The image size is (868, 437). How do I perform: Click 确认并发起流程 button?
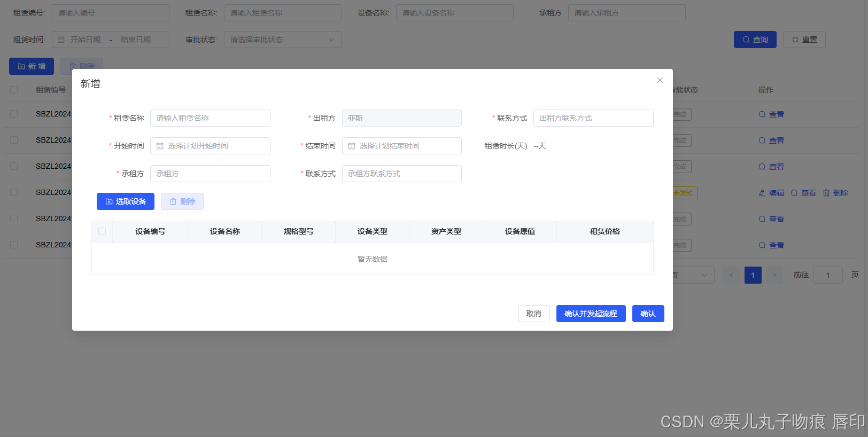(x=591, y=314)
